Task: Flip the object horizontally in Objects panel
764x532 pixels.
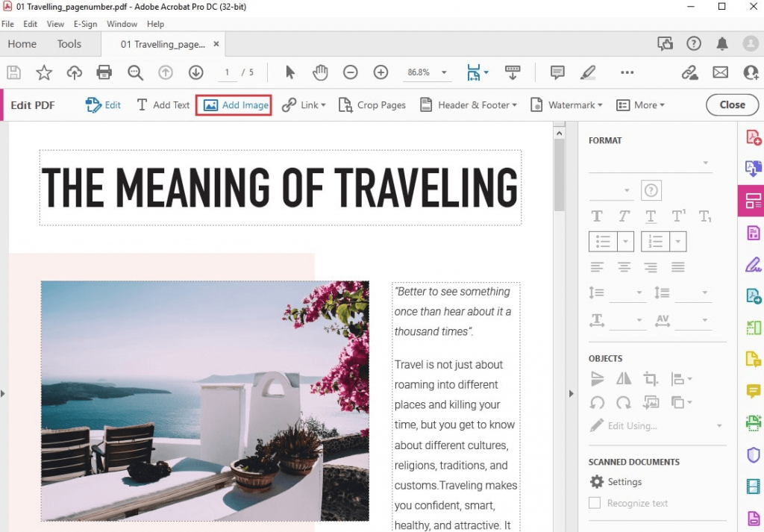Action: [x=624, y=378]
